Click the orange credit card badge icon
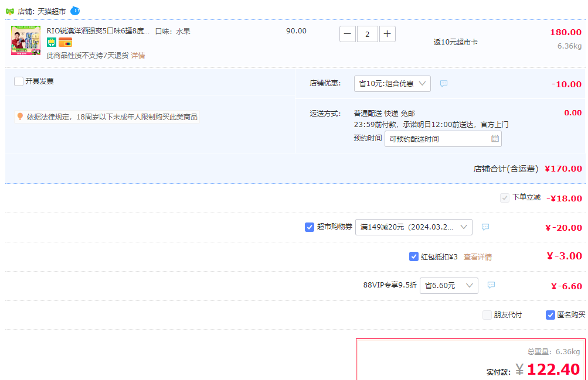This screenshot has width=588, height=380. point(65,42)
